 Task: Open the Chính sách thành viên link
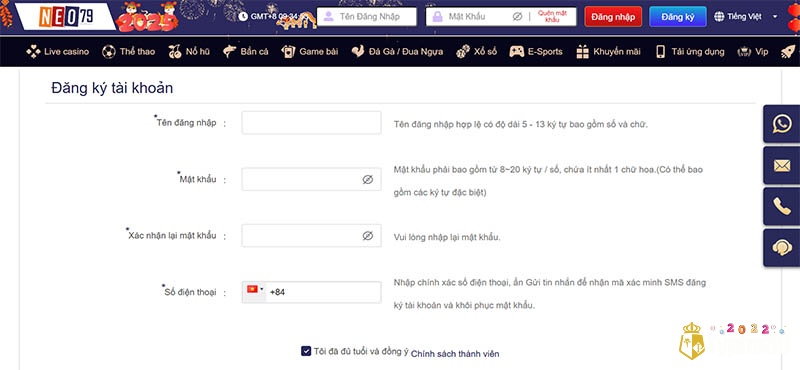pyautogui.click(x=455, y=354)
